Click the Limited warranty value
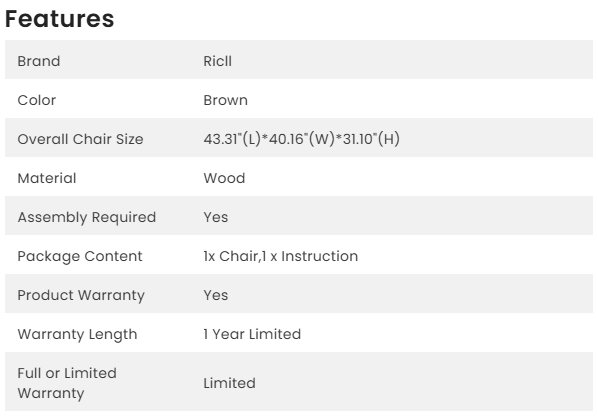The width and height of the screenshot is (598, 416). (x=229, y=383)
